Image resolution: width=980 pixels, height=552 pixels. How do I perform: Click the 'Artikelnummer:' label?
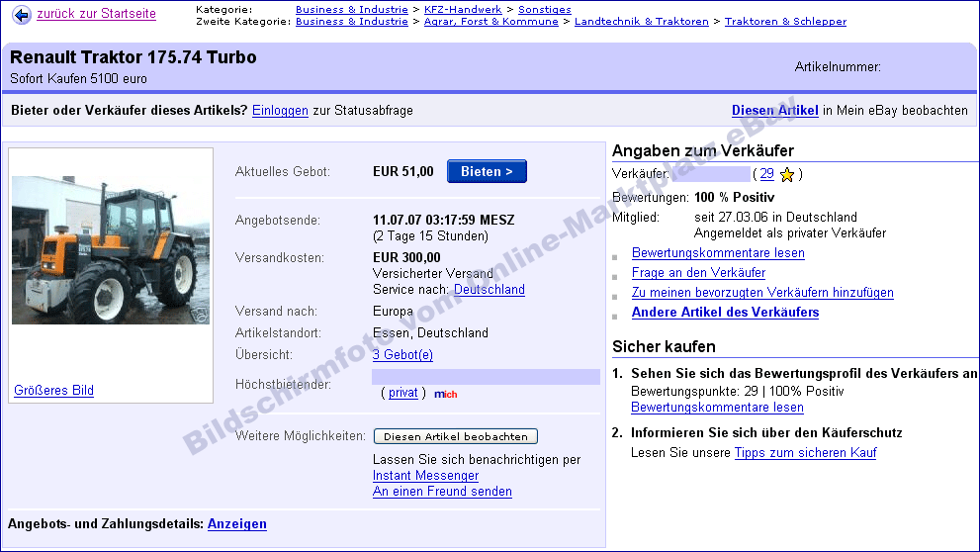[838, 67]
